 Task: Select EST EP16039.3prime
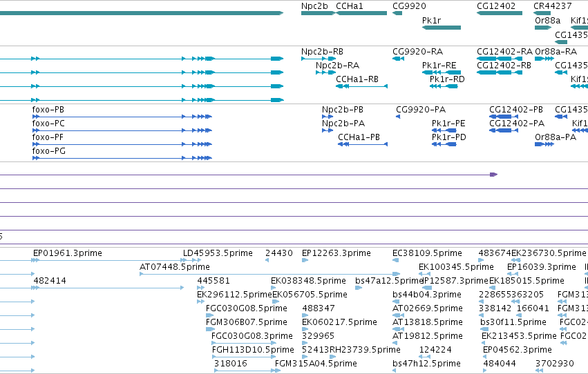(542, 267)
